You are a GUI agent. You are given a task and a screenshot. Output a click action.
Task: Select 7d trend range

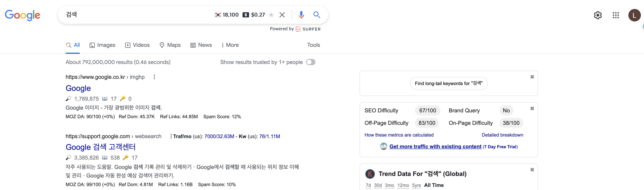click(368, 185)
